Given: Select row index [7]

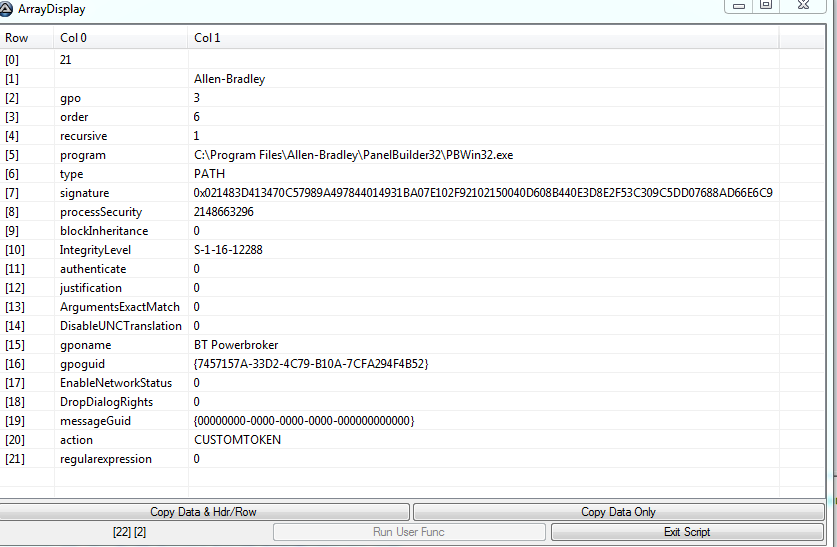Looking at the screenshot, I should pos(12,193).
